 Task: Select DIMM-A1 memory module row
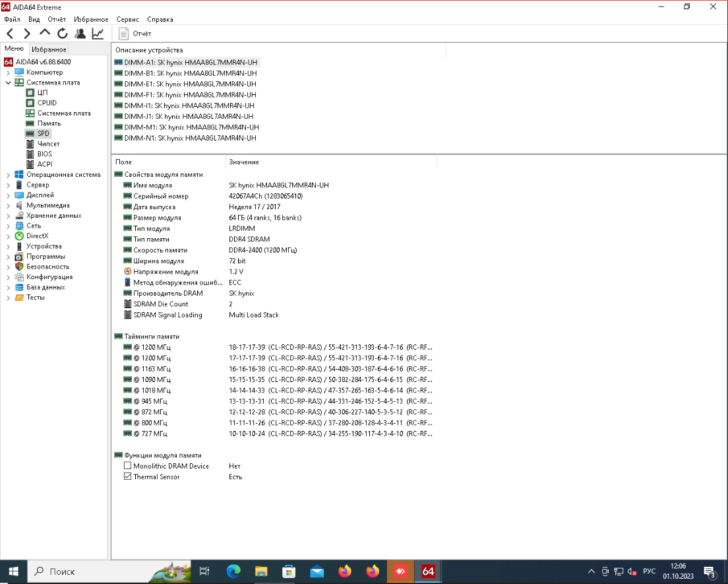[186, 62]
